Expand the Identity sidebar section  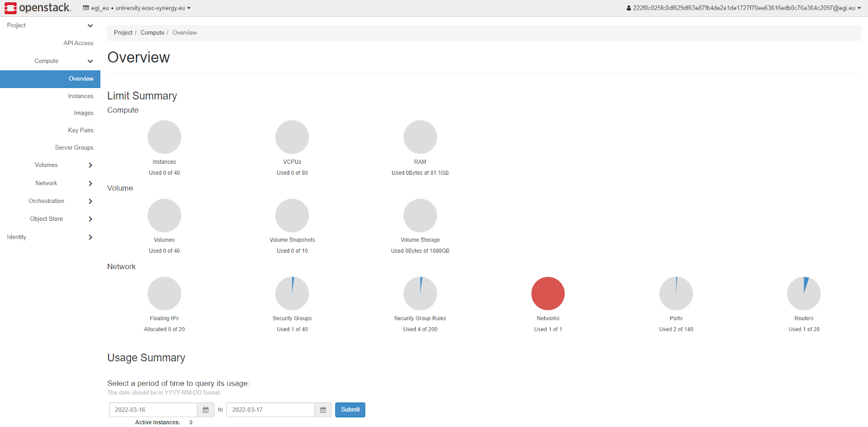click(50, 237)
